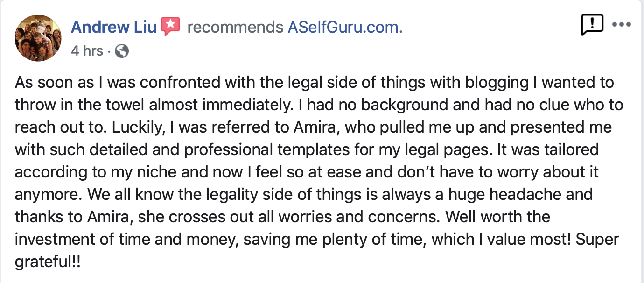Click the globe public audience icon

(121, 51)
